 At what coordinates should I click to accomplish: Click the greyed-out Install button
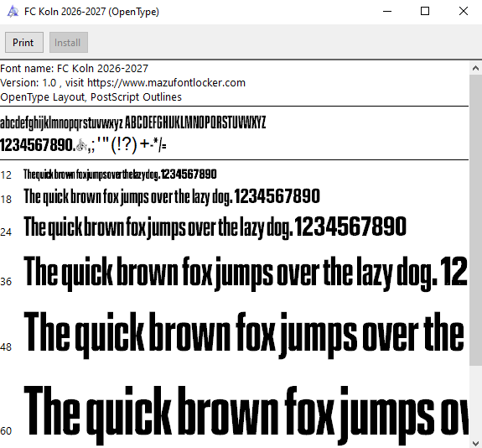click(x=69, y=43)
